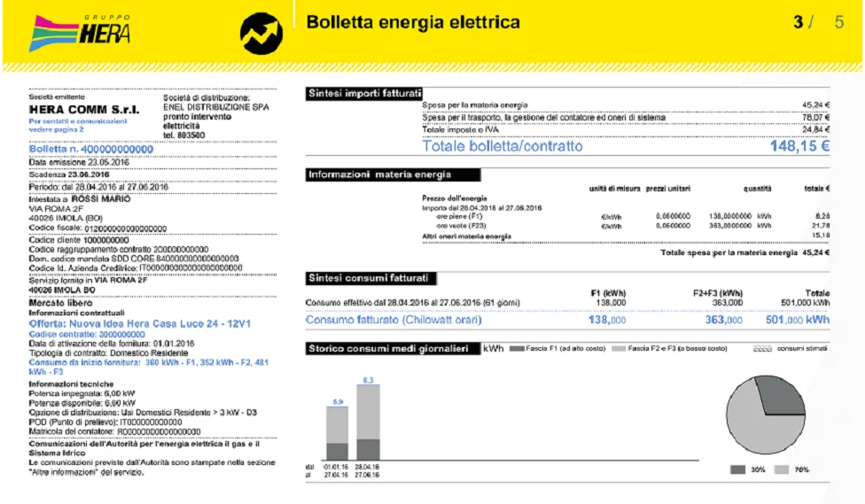865x504 pixels.
Task: Click the chart bar labeled 5,9
Action: (337, 433)
